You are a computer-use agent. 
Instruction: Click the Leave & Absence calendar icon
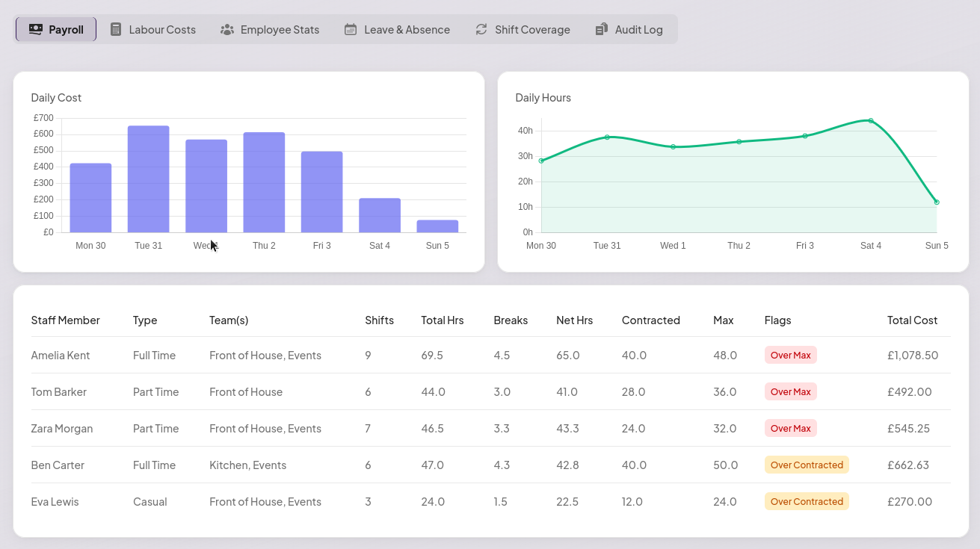click(351, 29)
